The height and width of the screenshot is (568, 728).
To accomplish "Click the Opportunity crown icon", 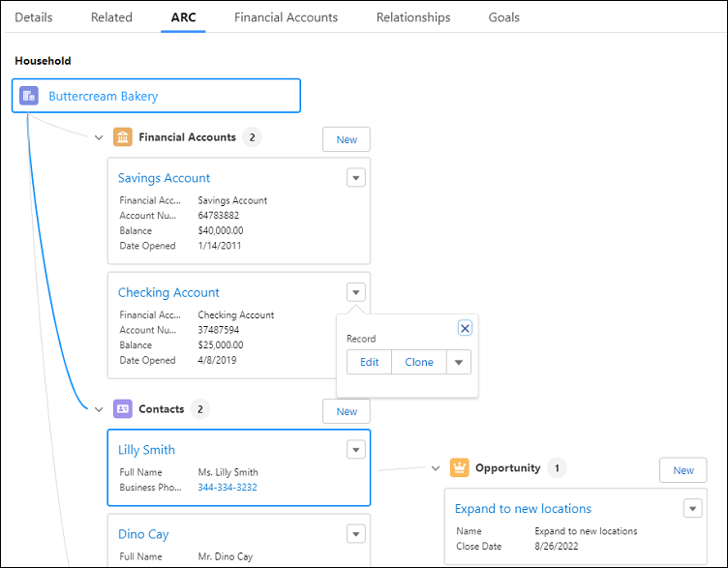I will click(459, 468).
